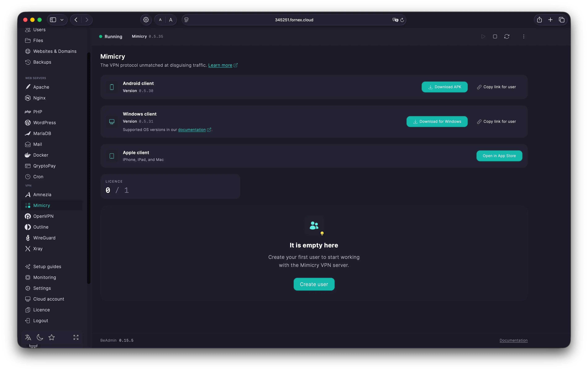Click the favorites star icon
Screen dimensions: 588x371
[x=52, y=337]
